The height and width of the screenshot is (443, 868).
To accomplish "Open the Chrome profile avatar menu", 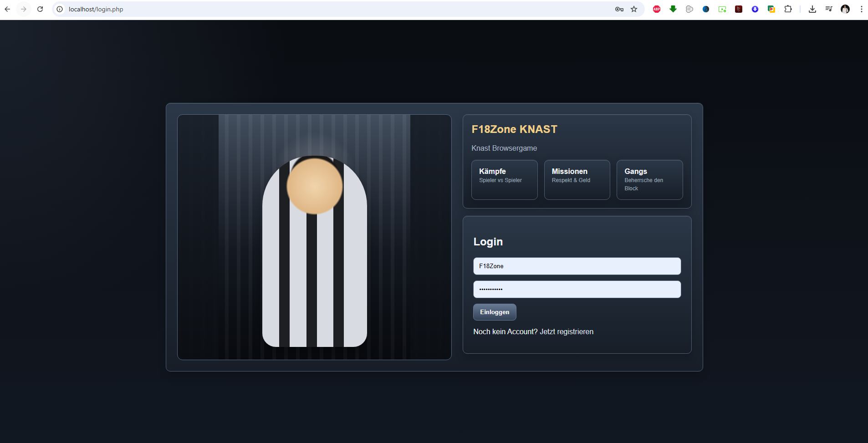I will 845,9.
